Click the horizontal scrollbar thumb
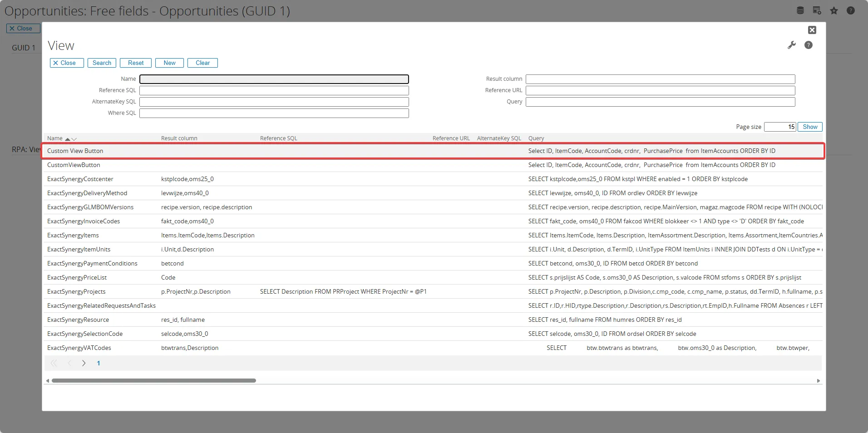 tap(153, 381)
